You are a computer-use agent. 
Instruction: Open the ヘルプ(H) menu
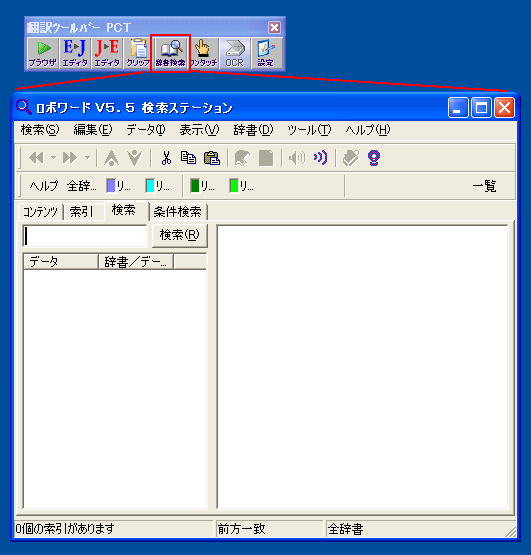pyautogui.click(x=368, y=130)
